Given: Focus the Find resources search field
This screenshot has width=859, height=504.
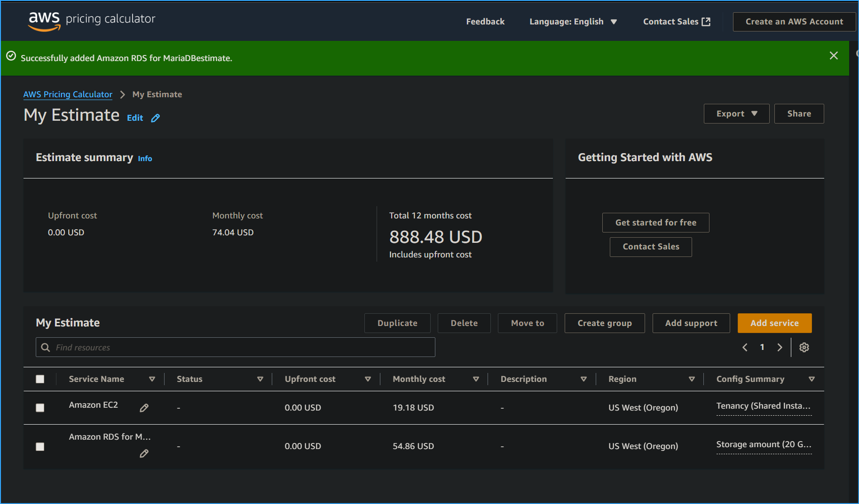Looking at the screenshot, I should (235, 347).
